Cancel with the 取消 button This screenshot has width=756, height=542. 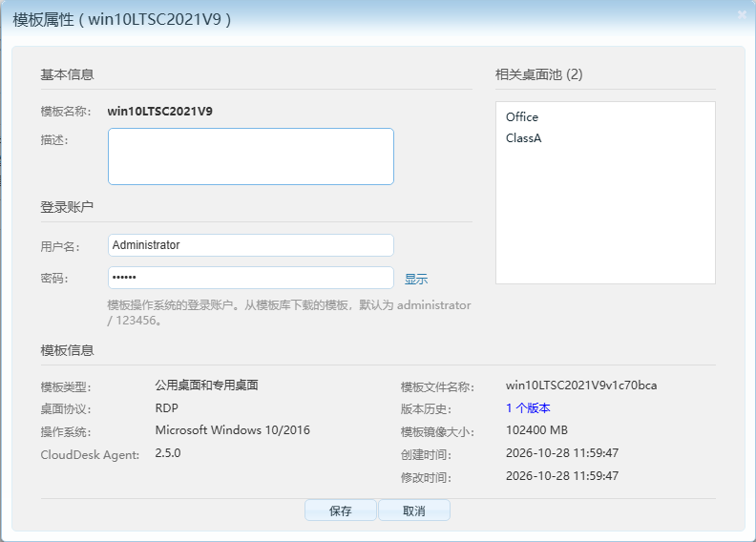[414, 511]
